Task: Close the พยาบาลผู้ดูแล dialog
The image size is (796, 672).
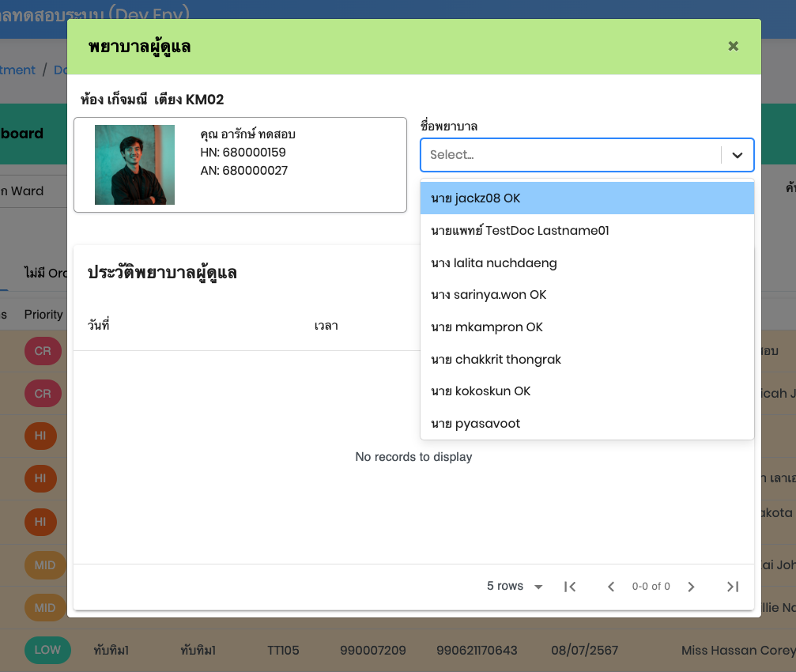Action: pyautogui.click(x=733, y=47)
